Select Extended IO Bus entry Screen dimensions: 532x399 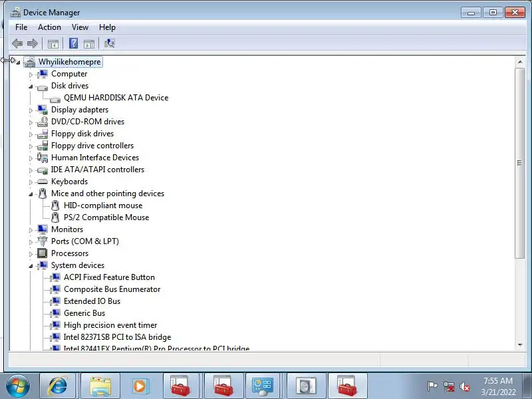coord(92,301)
